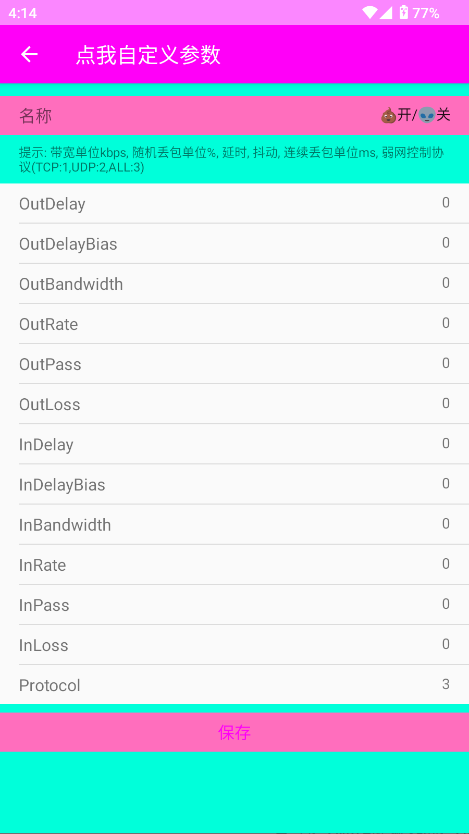The image size is (469, 834).
Task: Toggle the alien emoji 关 switch
Action: (435, 114)
